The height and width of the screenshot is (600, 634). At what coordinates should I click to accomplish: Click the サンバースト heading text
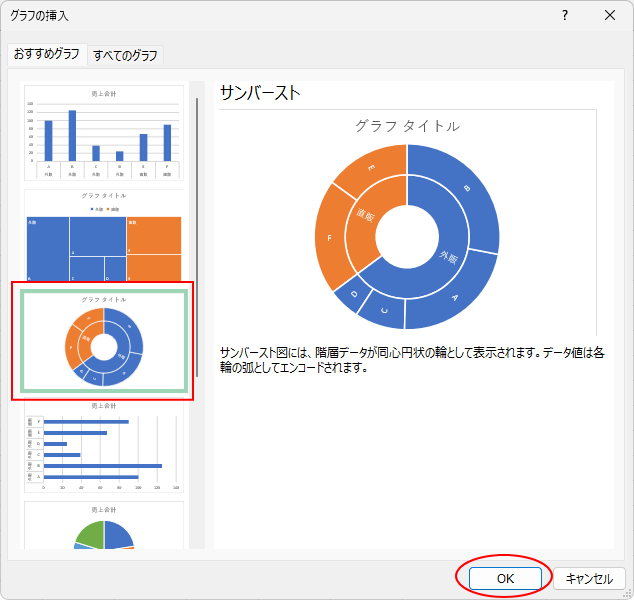click(x=261, y=93)
